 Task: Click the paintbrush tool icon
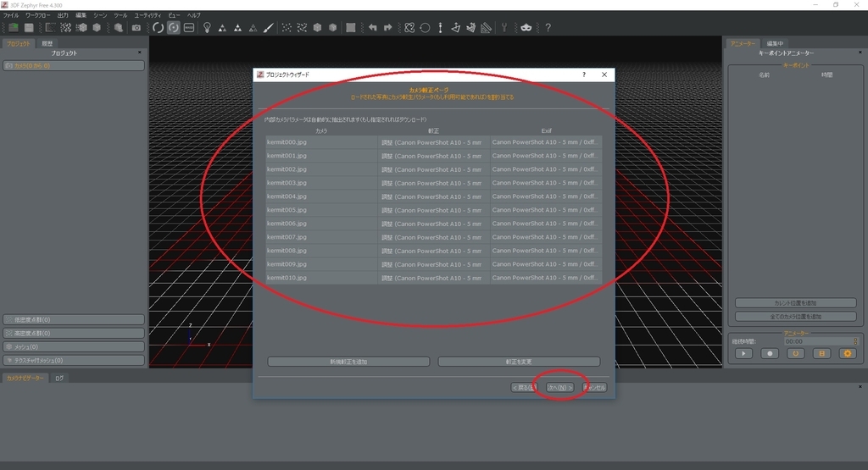pyautogui.click(x=269, y=28)
